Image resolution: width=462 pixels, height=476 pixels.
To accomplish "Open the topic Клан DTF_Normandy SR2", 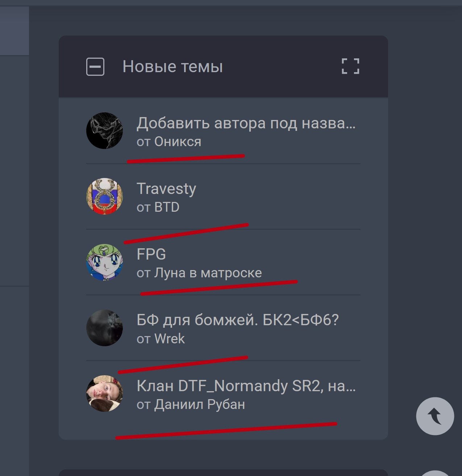I will 246,386.
